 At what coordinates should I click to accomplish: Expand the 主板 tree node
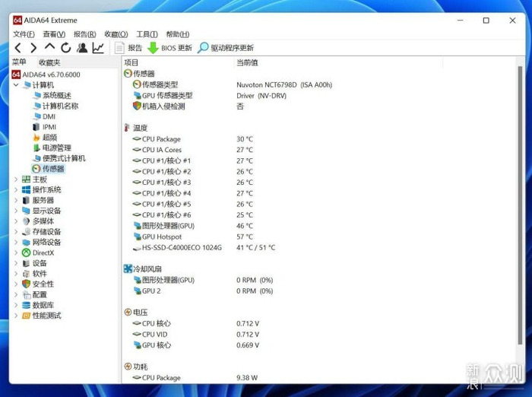[16, 179]
